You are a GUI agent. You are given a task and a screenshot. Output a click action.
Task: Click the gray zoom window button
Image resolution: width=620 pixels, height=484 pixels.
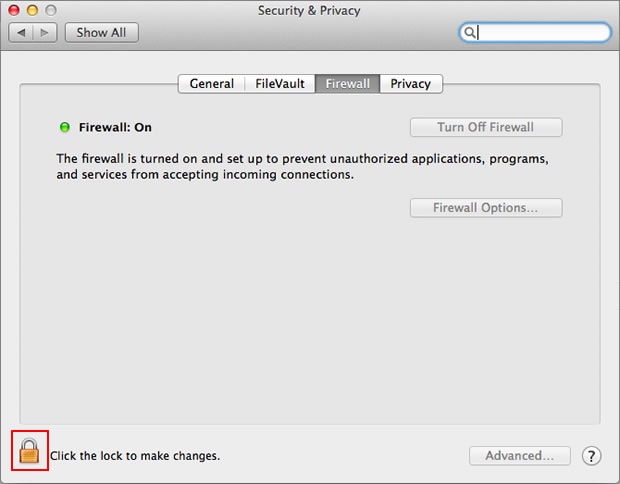click(51, 10)
